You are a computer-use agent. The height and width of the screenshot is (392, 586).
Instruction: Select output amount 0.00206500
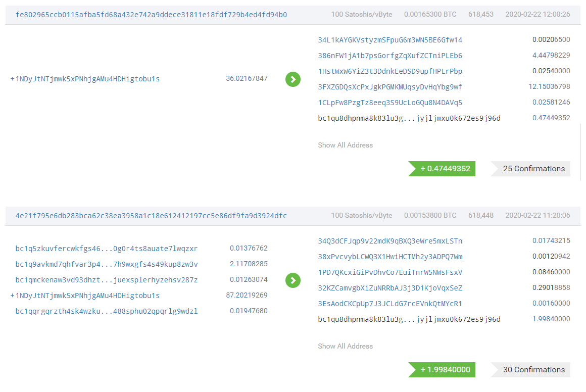[x=551, y=39]
